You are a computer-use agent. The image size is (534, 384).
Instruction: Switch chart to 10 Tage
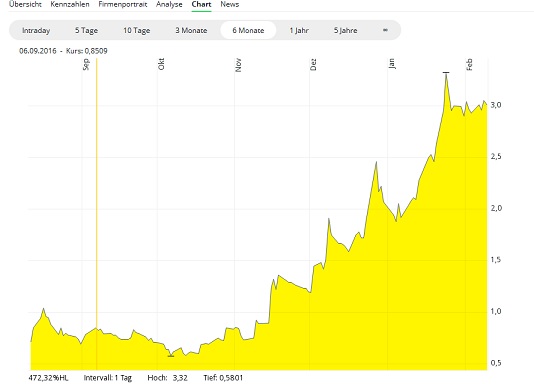click(x=137, y=30)
